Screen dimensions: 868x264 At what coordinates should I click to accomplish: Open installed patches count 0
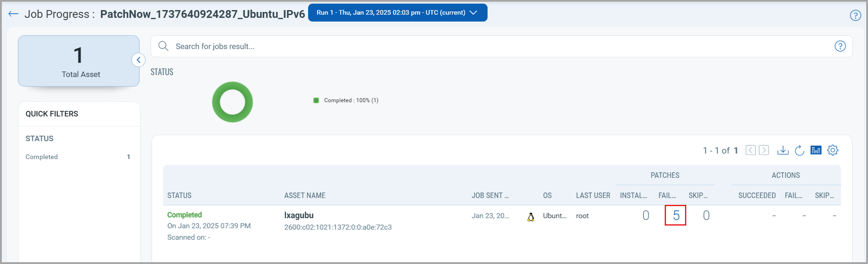point(646,215)
